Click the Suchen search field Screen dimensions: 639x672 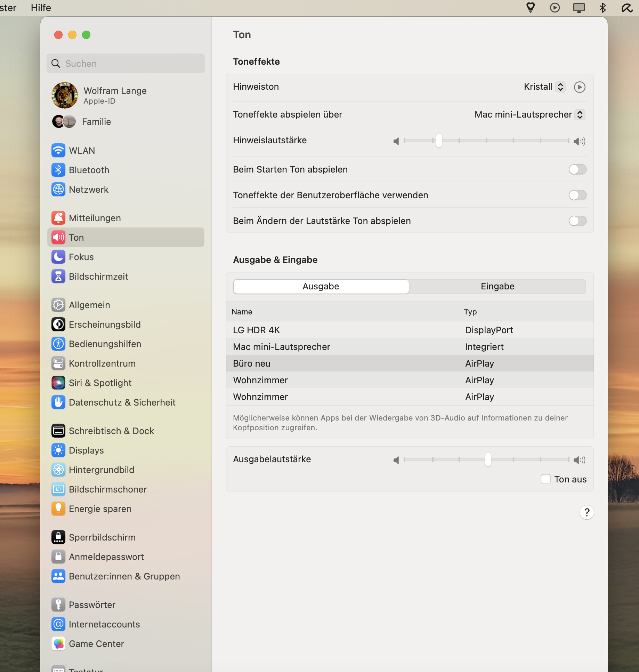126,63
